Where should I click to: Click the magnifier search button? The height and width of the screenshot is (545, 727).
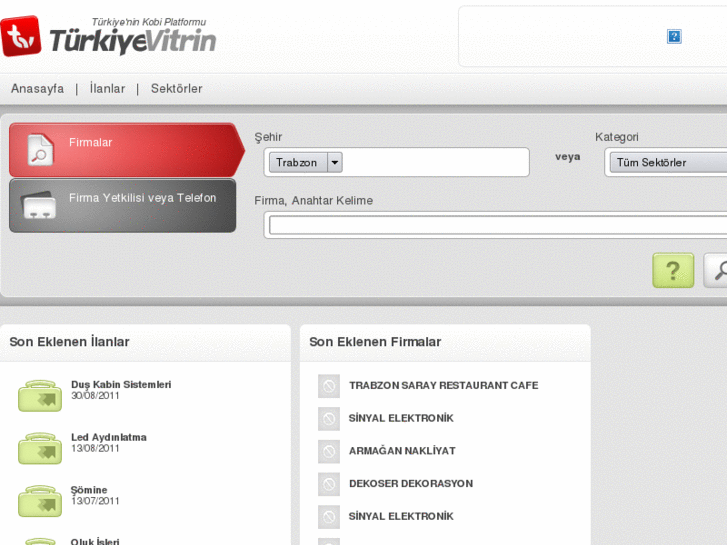click(715, 270)
